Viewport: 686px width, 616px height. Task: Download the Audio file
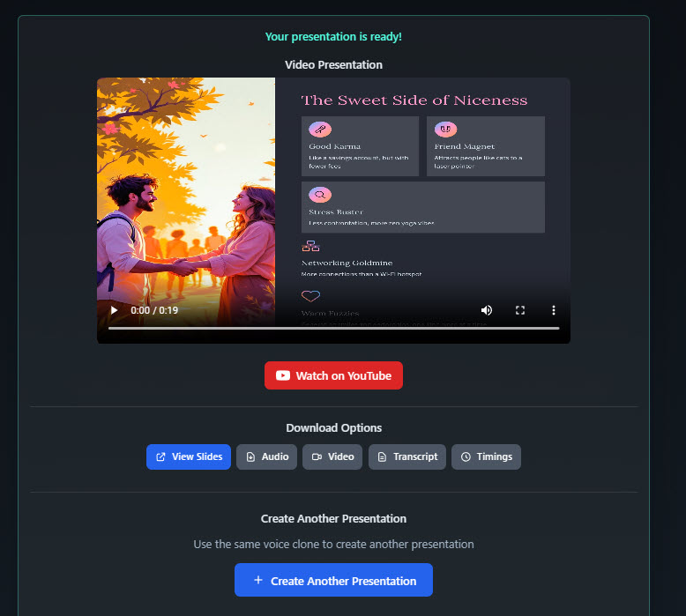[x=266, y=456]
